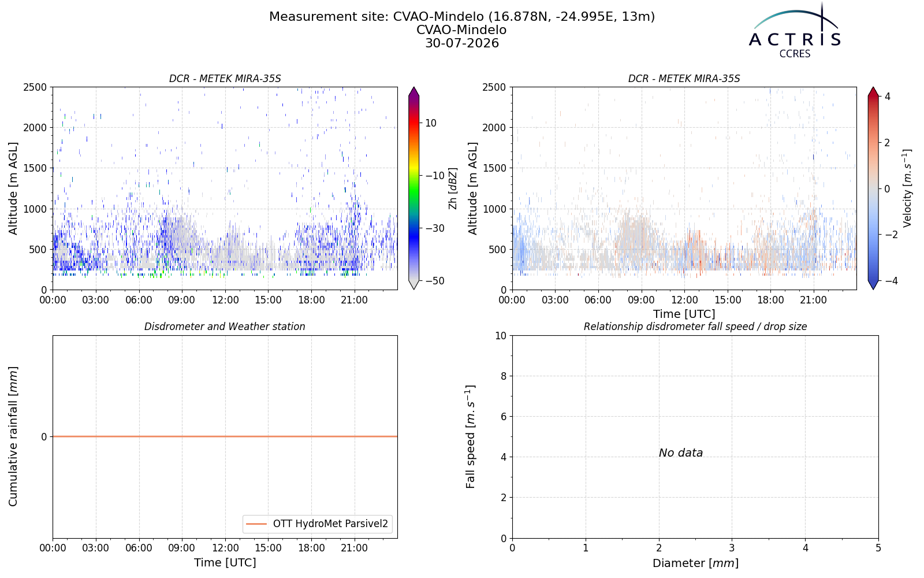
Task: Click the '1' tick on the Diameter axis
Action: tap(586, 548)
